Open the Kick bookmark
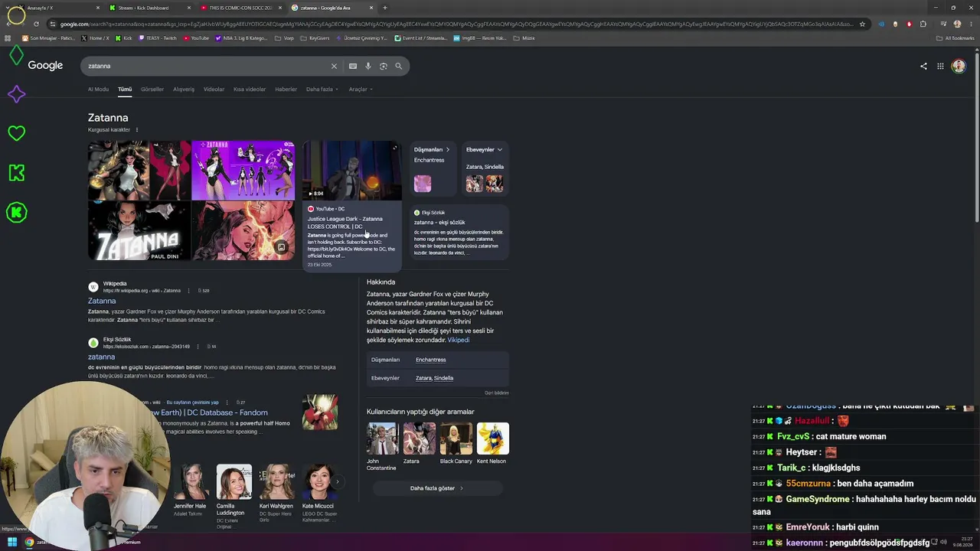 [123, 37]
